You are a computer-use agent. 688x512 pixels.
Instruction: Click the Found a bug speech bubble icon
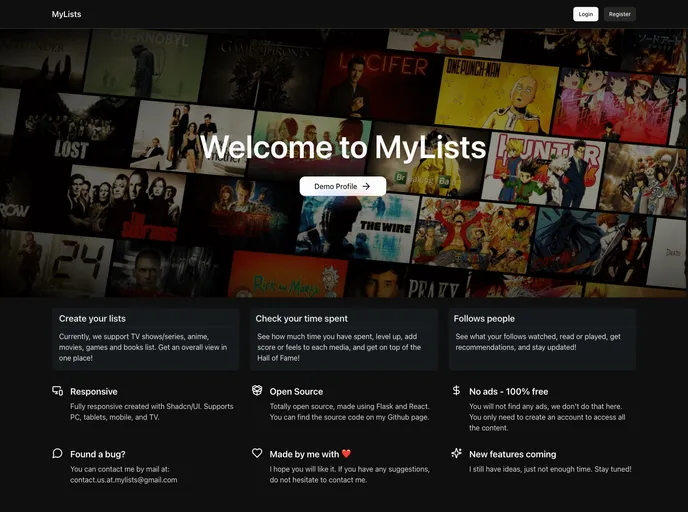[x=57, y=453]
